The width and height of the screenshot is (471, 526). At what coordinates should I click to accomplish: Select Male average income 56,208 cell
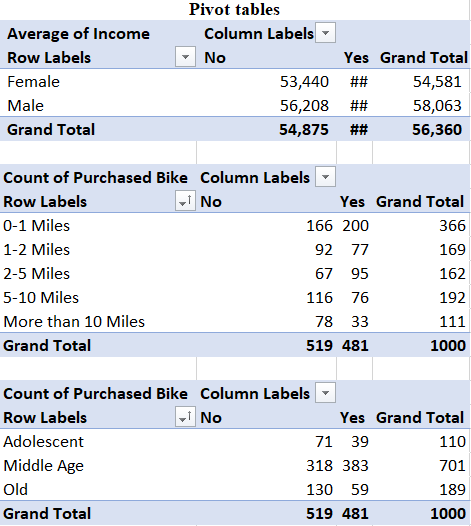[x=304, y=106]
